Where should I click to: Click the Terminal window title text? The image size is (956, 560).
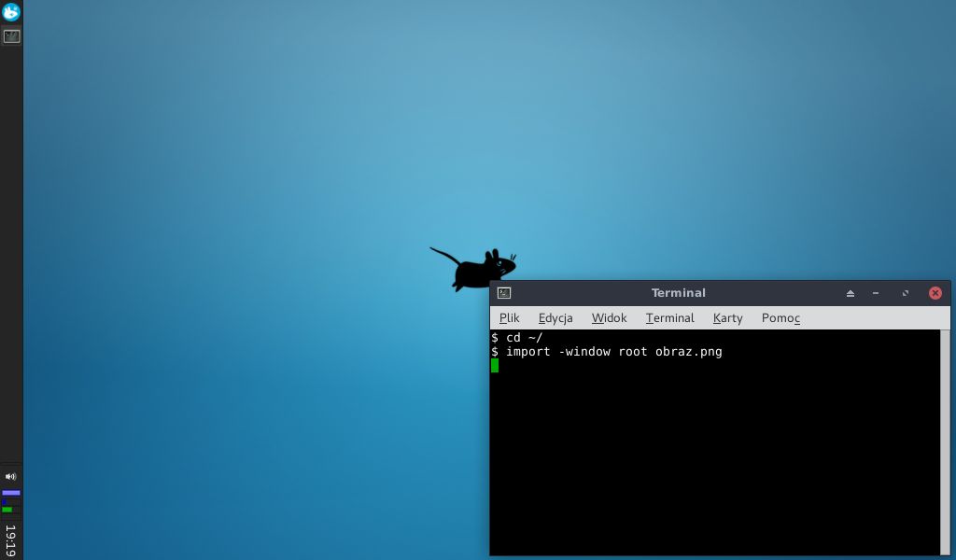(678, 293)
